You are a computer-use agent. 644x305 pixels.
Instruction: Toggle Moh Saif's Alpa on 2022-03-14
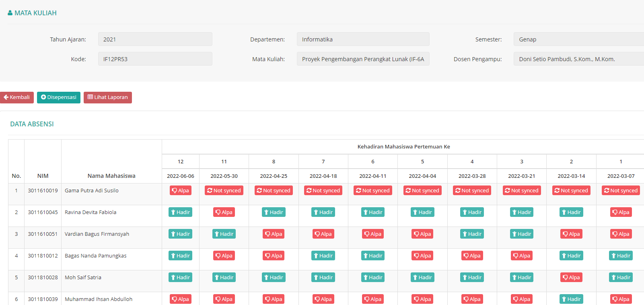point(571,277)
